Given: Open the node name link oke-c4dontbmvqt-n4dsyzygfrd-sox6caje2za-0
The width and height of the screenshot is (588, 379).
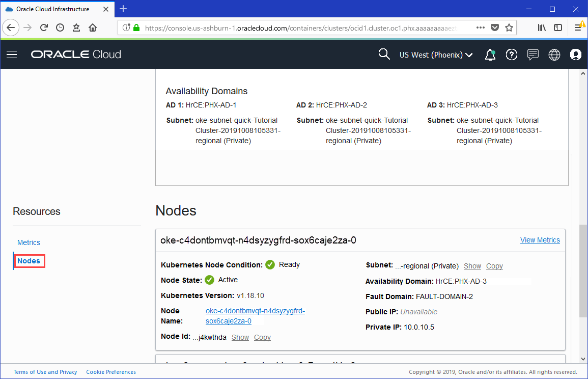Looking at the screenshot, I should click(x=255, y=316).
